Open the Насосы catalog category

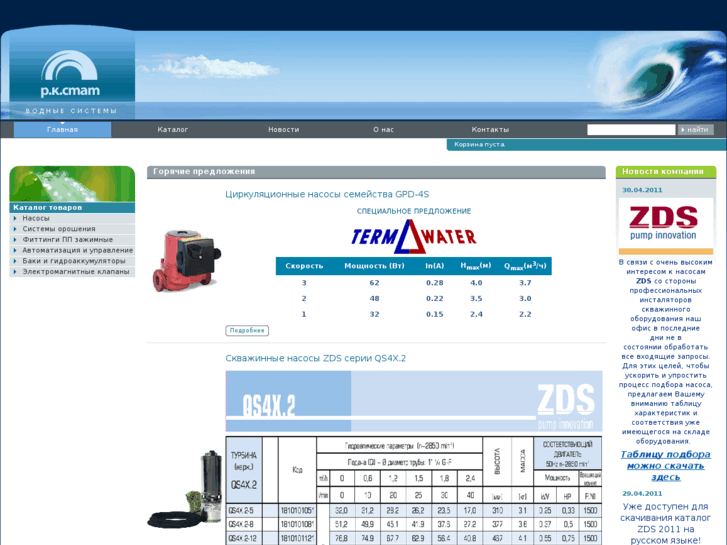click(x=36, y=218)
